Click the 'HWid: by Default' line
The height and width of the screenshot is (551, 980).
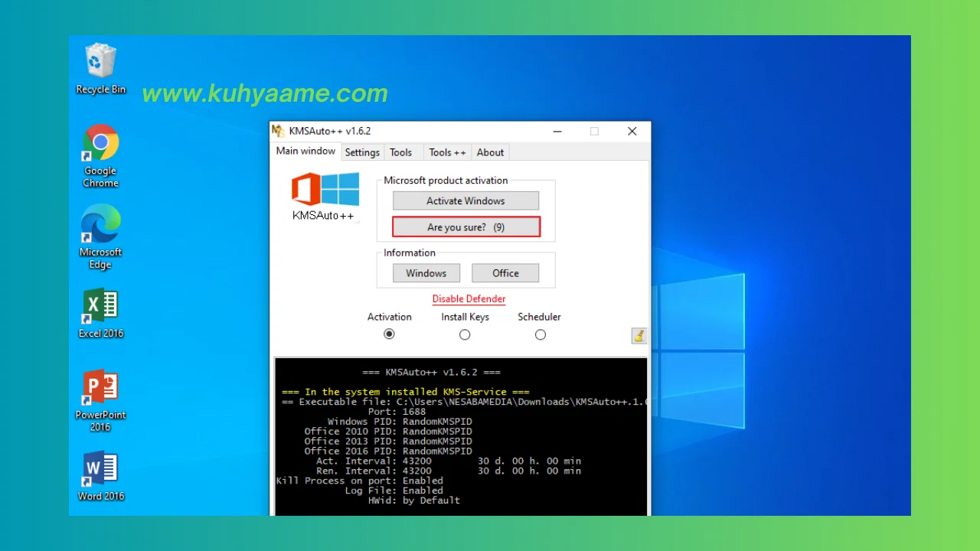coord(414,501)
